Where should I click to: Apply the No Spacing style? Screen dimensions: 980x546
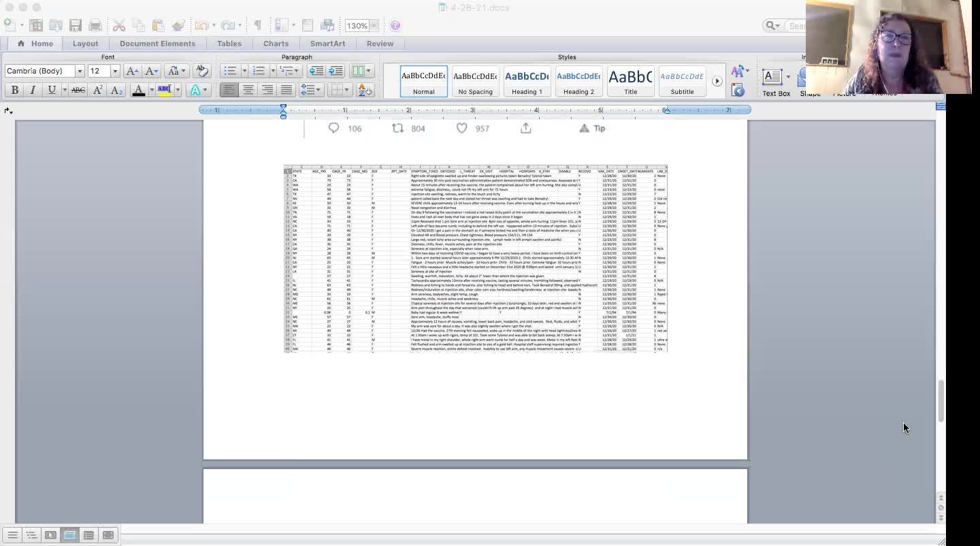pyautogui.click(x=475, y=82)
